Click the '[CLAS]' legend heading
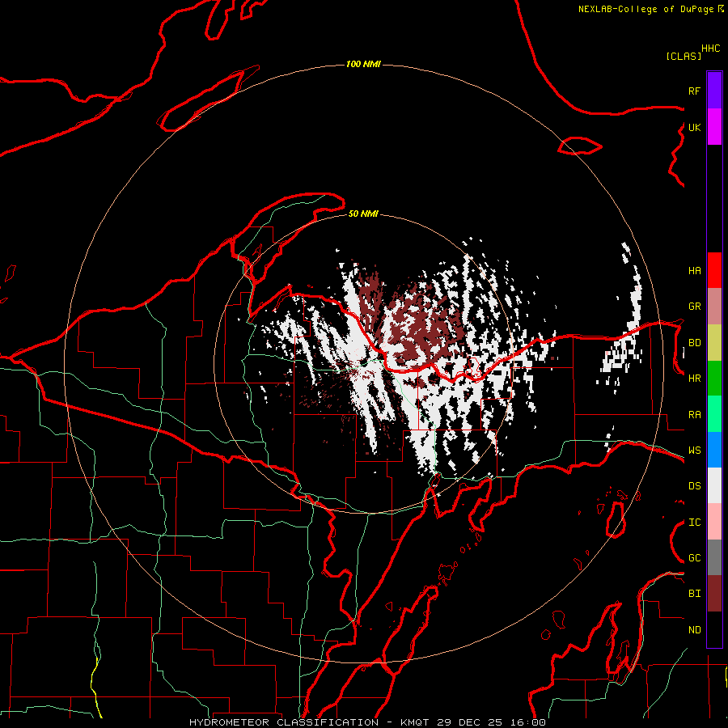 (x=684, y=56)
